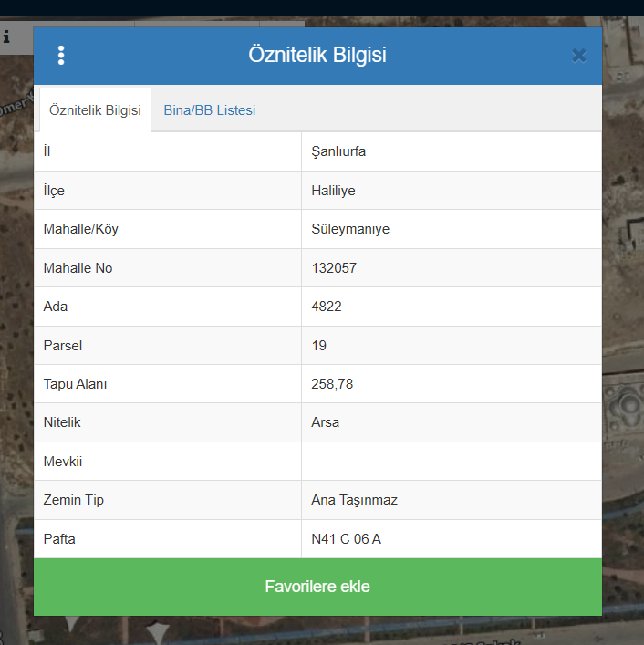Switch to the Bina/BB Listesi tab
Image resolution: width=644 pixels, height=645 pixels.
(x=210, y=110)
